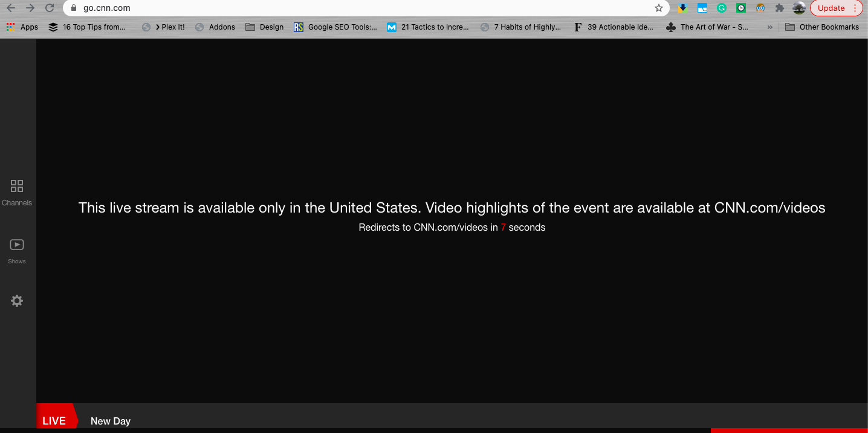The height and width of the screenshot is (433, 868).
Task: Open the Shows section in sidebar
Action: click(x=17, y=251)
